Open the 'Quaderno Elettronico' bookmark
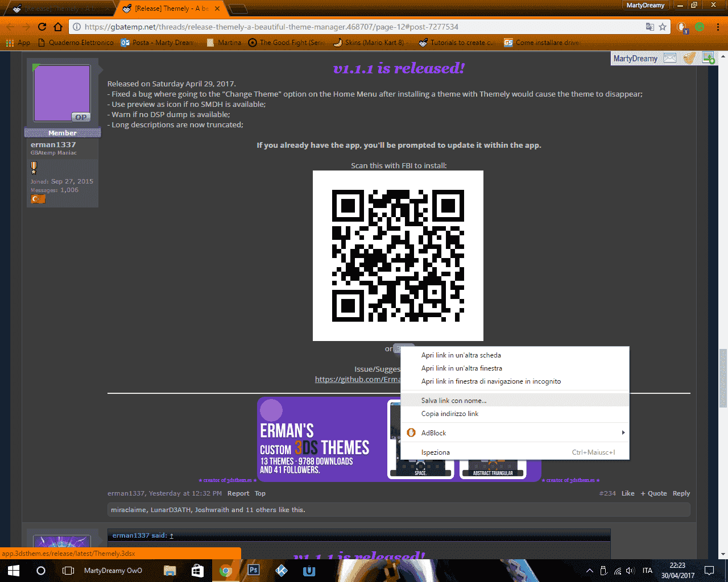This screenshot has width=728, height=582. coord(76,43)
